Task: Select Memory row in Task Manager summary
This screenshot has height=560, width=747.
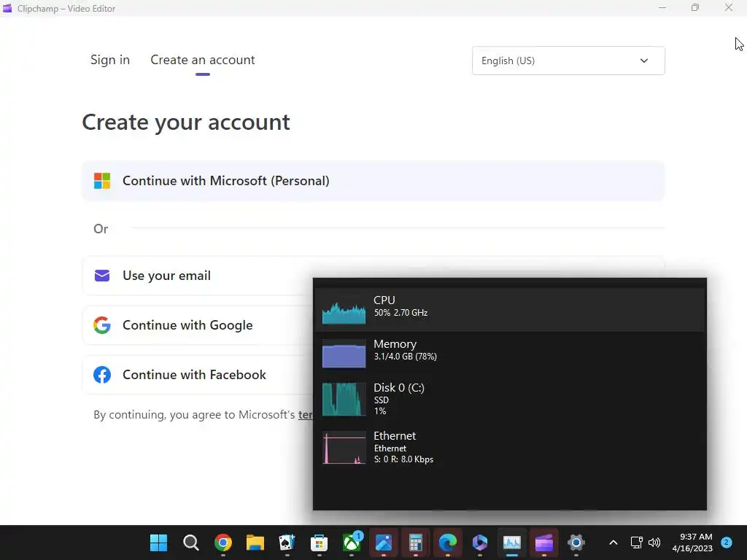Action: tap(510, 354)
